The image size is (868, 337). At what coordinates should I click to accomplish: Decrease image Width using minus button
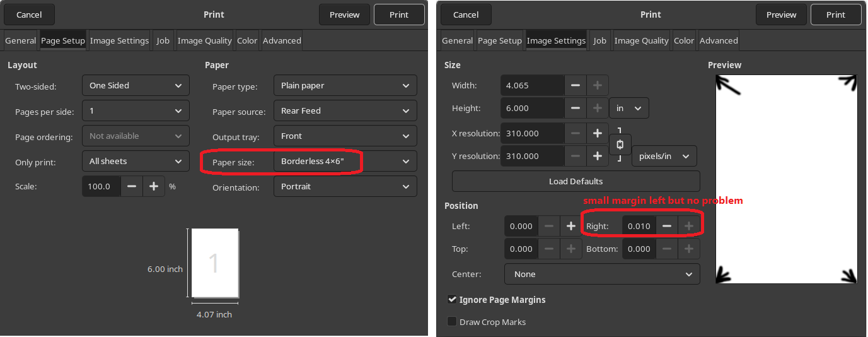575,85
